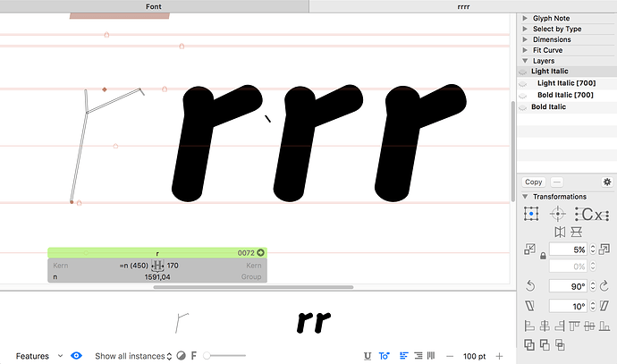Expand the Fit Curve section
Viewport: 617px width, 364px height.
coord(525,50)
